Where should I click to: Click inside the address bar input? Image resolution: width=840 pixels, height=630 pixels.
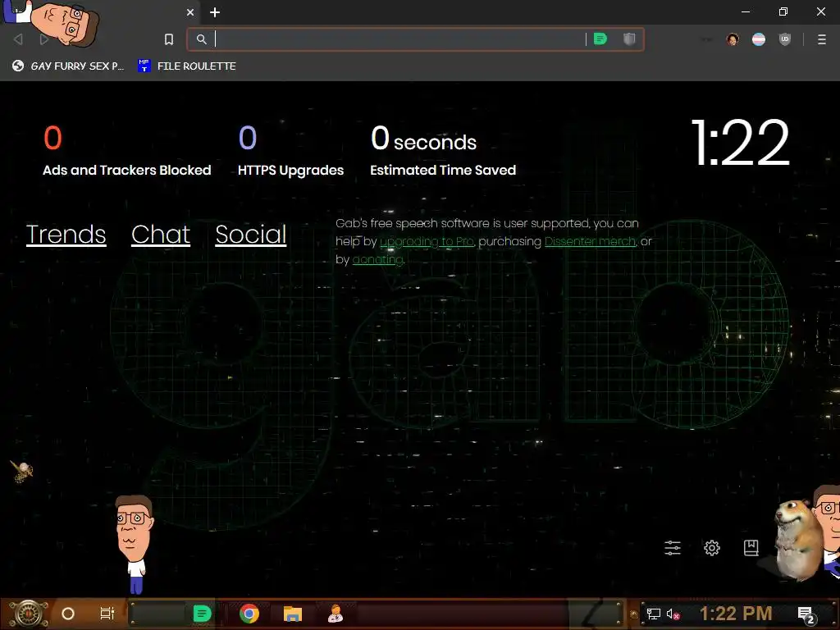coord(399,39)
